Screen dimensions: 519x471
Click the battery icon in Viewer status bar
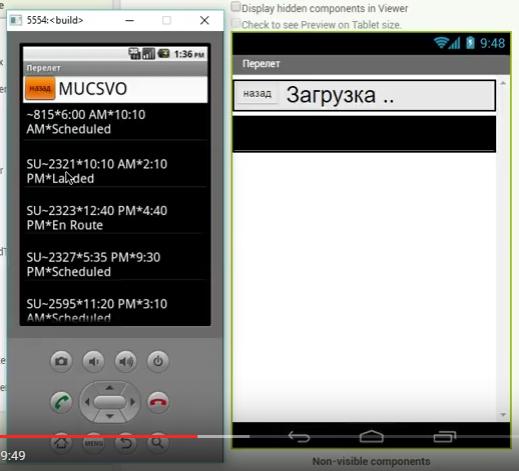[x=470, y=43]
